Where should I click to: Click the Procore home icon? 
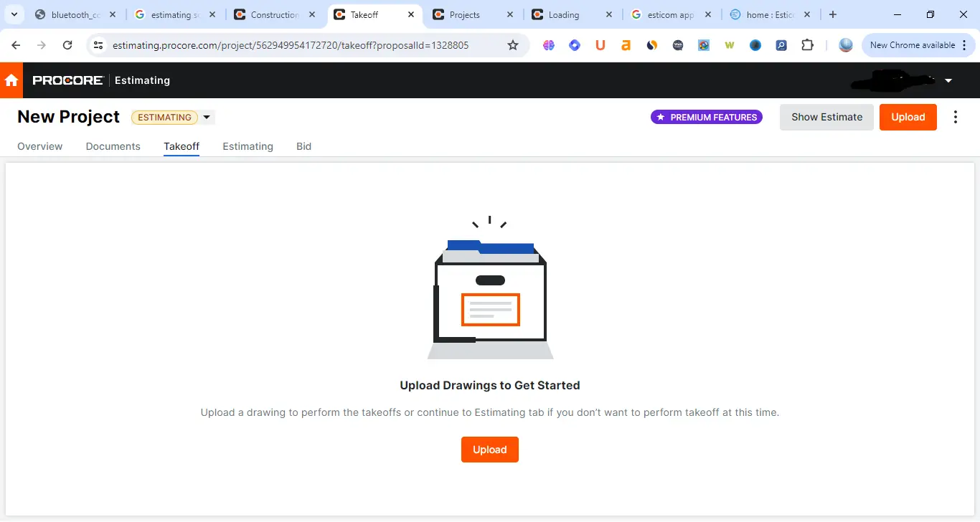(x=11, y=80)
